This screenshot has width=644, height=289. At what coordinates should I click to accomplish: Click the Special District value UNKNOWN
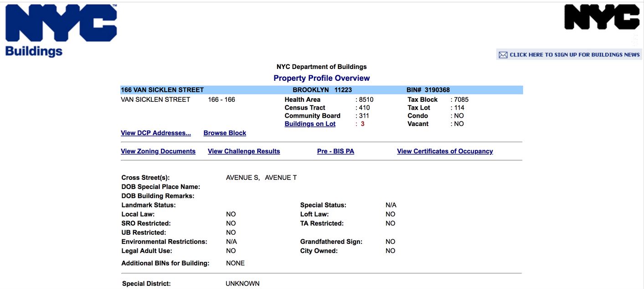coord(242,284)
